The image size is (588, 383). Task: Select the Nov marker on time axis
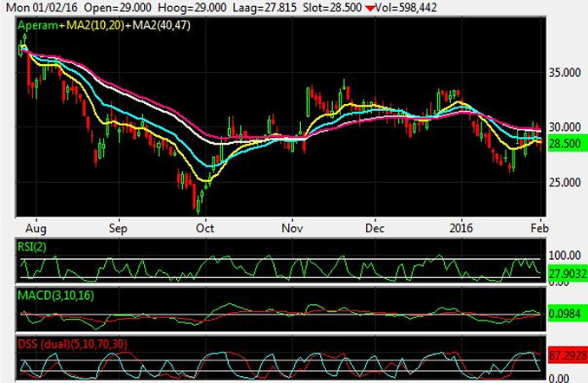(x=292, y=229)
